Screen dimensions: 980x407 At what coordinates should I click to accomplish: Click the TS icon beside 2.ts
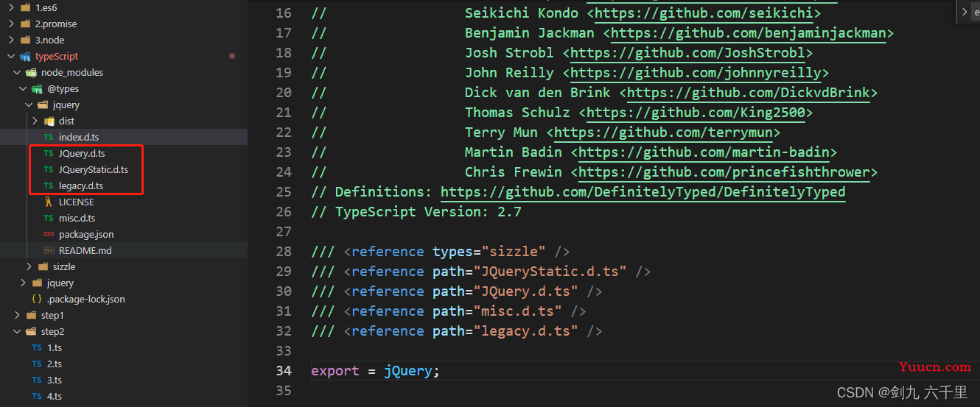tap(37, 364)
